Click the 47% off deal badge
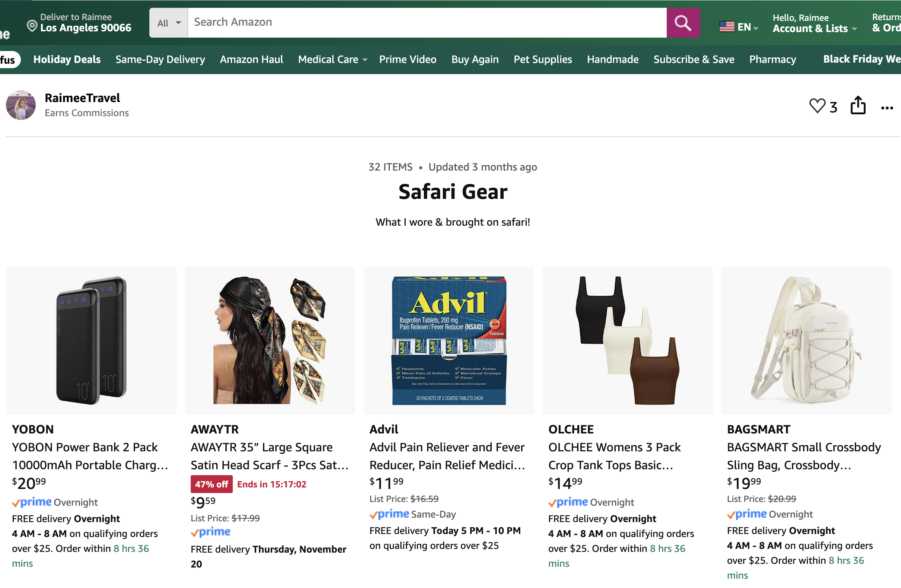The image size is (901, 588). 211,484
